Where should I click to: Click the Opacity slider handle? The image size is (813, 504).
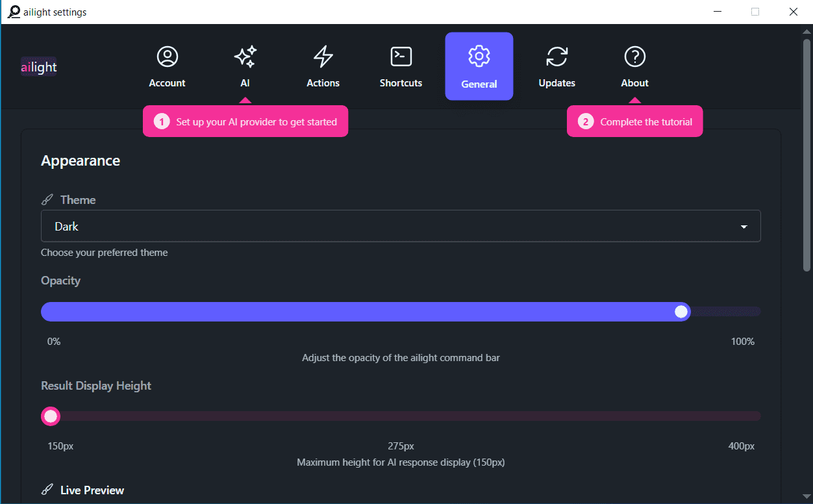point(681,312)
